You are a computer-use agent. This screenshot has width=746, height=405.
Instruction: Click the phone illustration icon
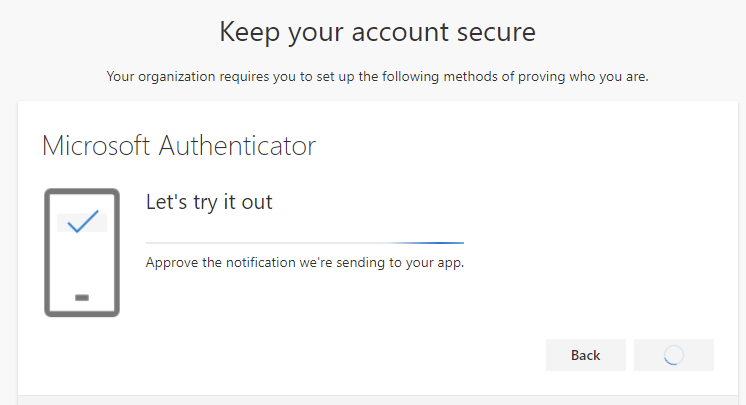coord(82,253)
